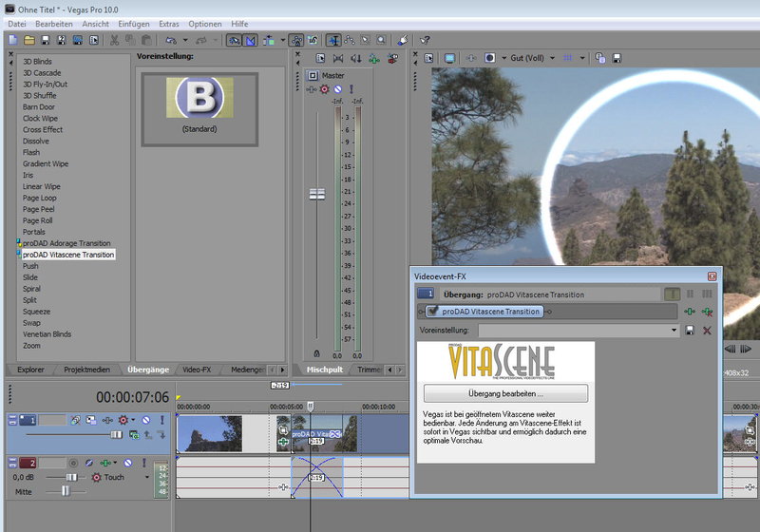Screen dimensions: 760x532
Task: Click Master FX icon in Master bus
Action: click(x=312, y=89)
